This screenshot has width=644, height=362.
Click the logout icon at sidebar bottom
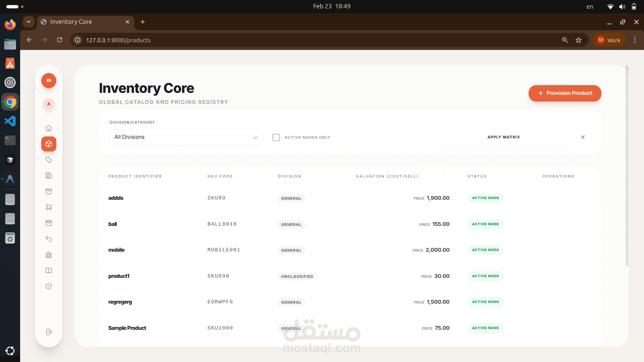click(49, 332)
